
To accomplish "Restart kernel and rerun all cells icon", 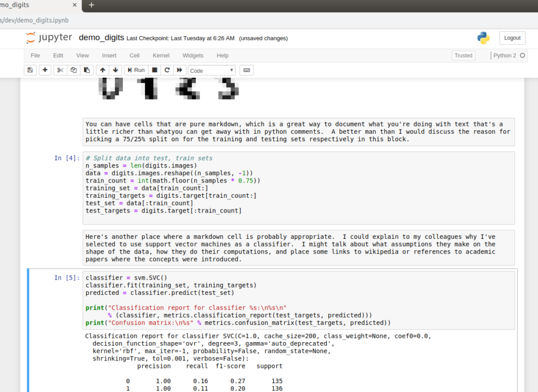I will click(x=180, y=70).
